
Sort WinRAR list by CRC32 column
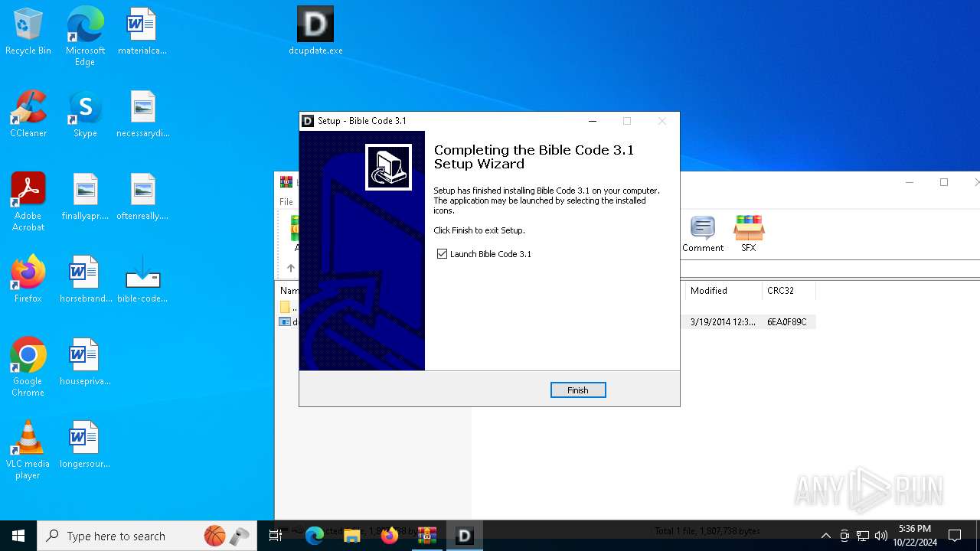click(789, 291)
